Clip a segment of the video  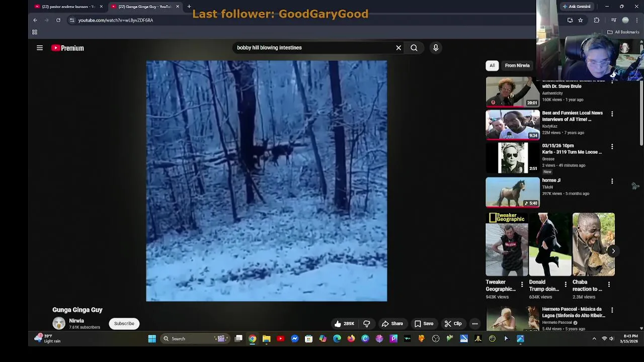coord(453,324)
